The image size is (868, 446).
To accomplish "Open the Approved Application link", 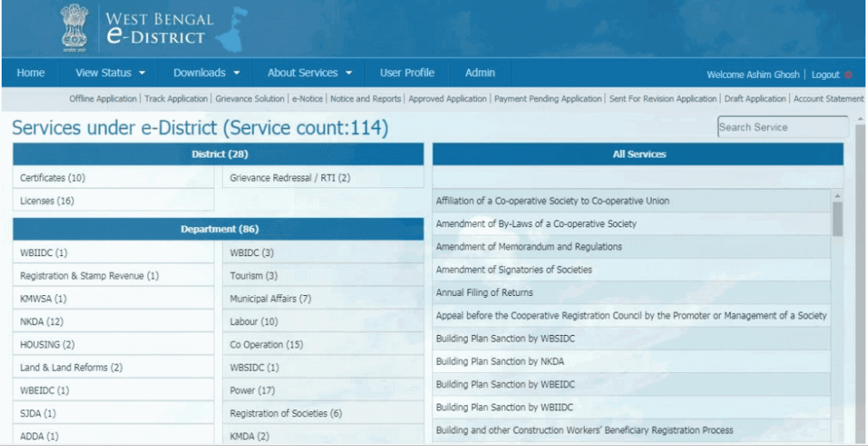I will pyautogui.click(x=448, y=98).
